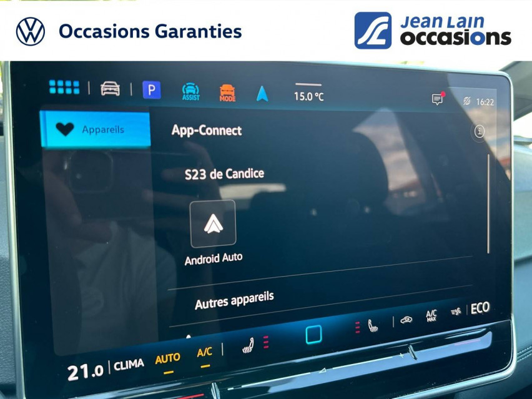Tap the App-Connect heading
The image size is (532, 399).
206,131
